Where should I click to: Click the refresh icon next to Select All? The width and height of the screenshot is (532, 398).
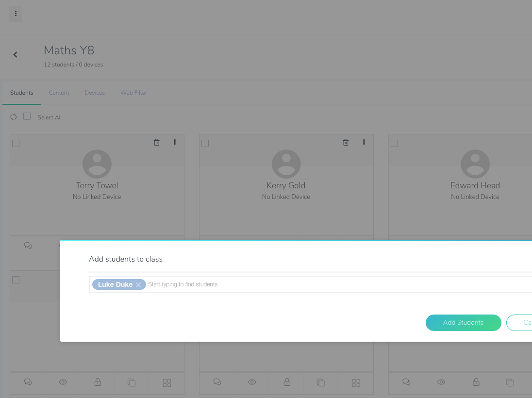(14, 117)
